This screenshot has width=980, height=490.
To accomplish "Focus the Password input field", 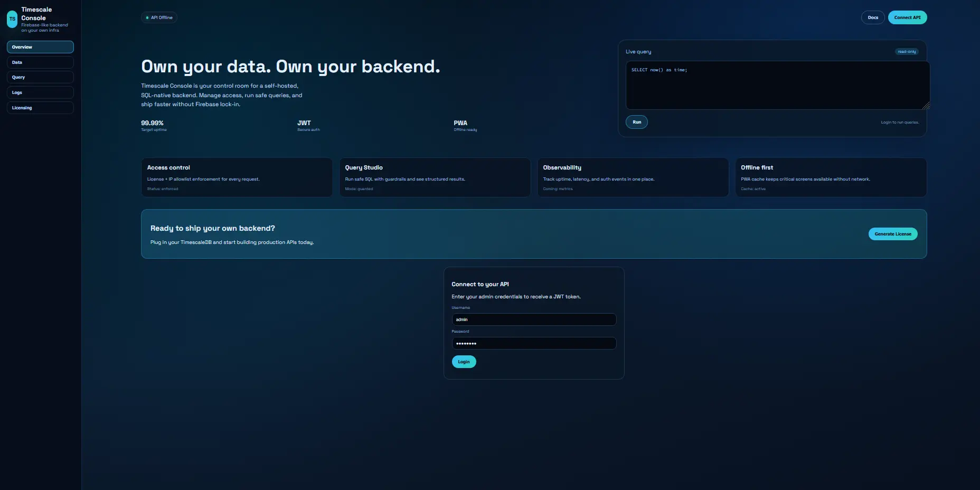I will click(533, 343).
